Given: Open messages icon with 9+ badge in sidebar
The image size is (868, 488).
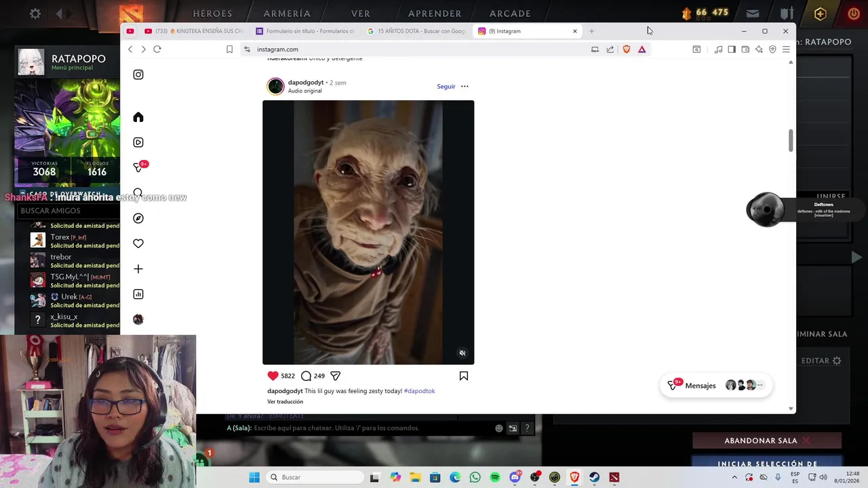Looking at the screenshot, I should [x=139, y=167].
